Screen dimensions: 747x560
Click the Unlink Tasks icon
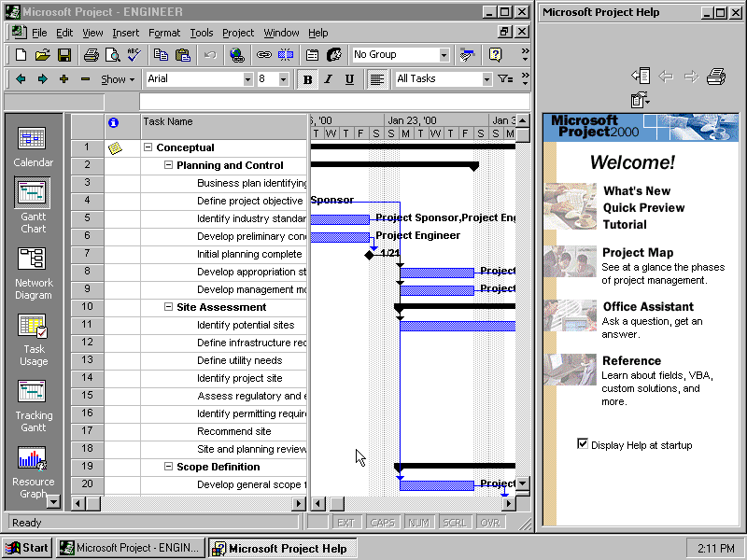point(286,55)
